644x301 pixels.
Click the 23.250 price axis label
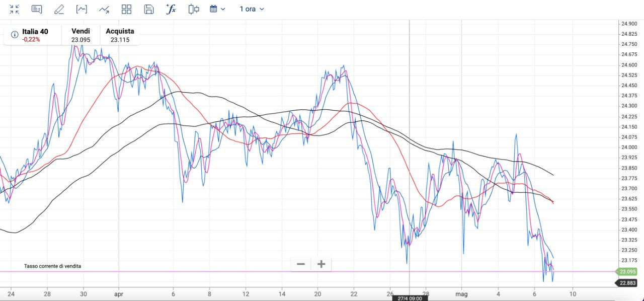coord(629,250)
